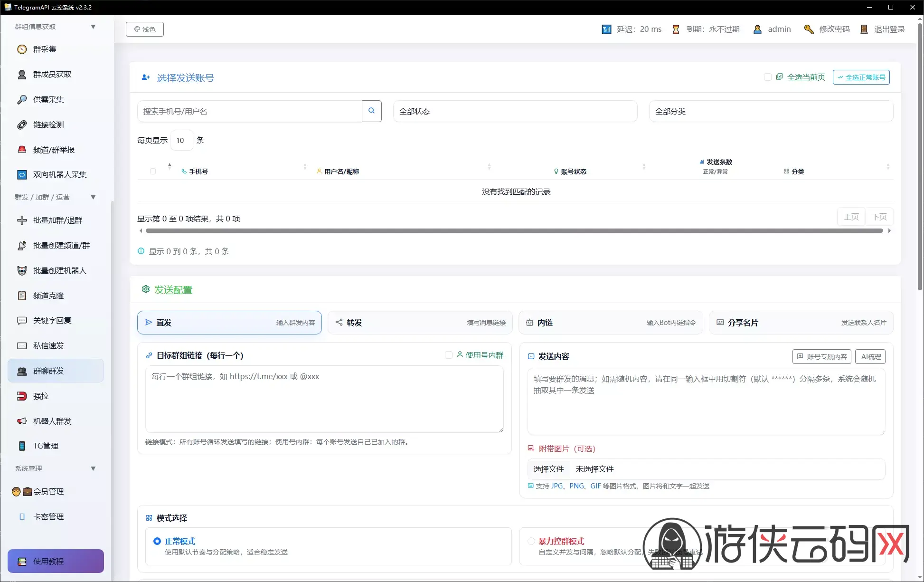
Task: Click the 浅色 theme button
Action: point(145,29)
